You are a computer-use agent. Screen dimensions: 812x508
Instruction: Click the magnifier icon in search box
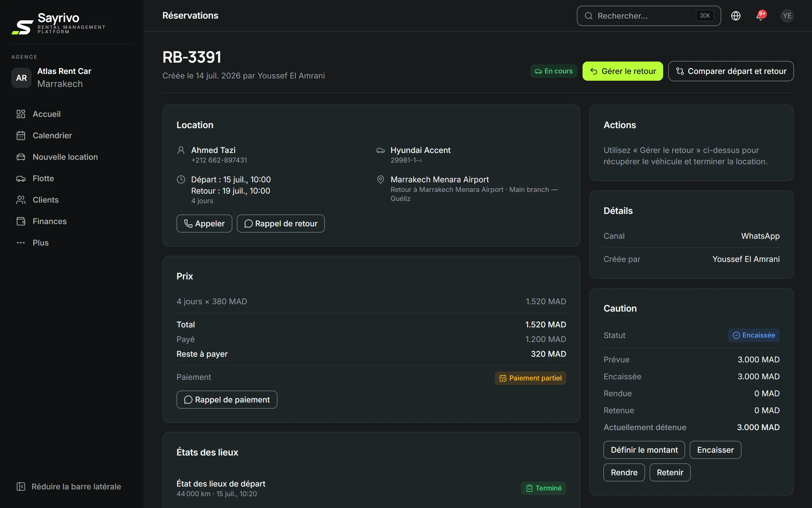click(588, 16)
